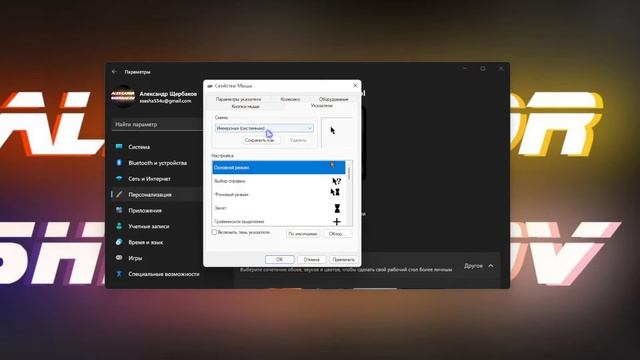Screen dimensions: 640x360
Task: Open Система via its monitor icon
Action: tap(119, 147)
